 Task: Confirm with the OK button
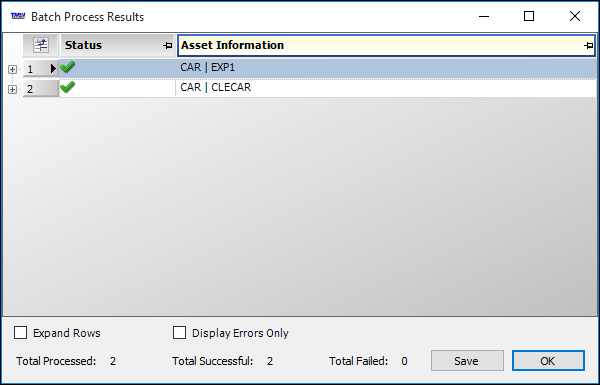pos(548,361)
